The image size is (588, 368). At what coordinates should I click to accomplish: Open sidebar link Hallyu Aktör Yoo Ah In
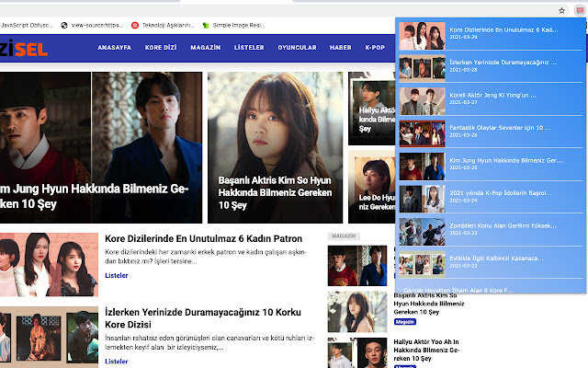(426, 350)
